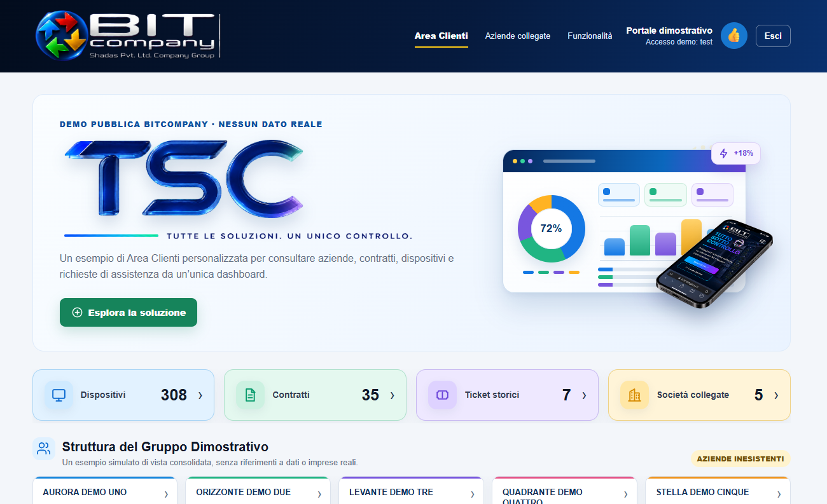Image resolution: width=827 pixels, height=504 pixels.
Task: Click the AZIENDE INESISTENTI badge
Action: tap(740, 459)
